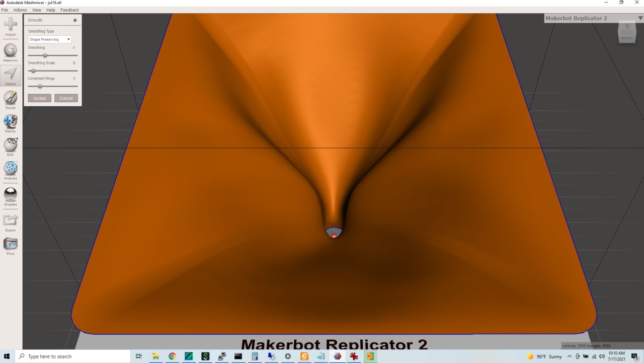Click the volume speaker tray icon
644x363 pixels.
(602, 356)
